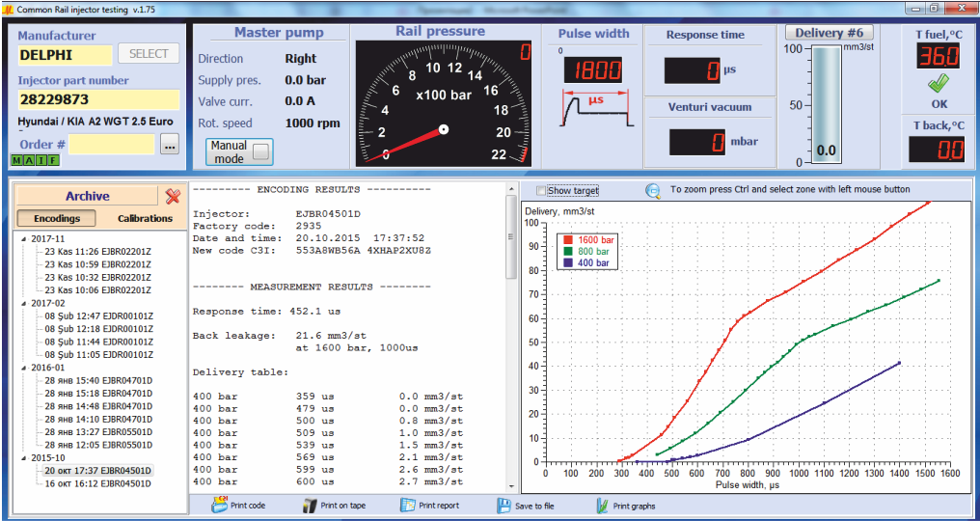The width and height of the screenshot is (980, 521).
Task: Click the injector part number field 28229873
Action: 98,99
